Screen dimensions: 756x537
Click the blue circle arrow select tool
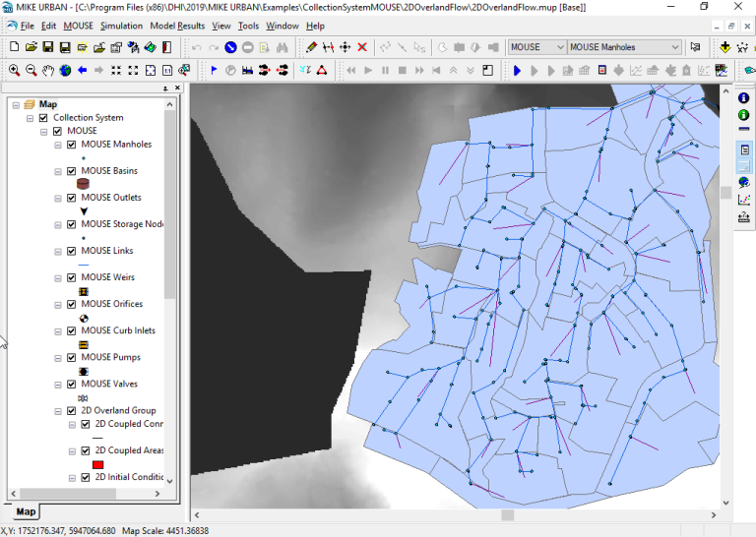coord(230,47)
